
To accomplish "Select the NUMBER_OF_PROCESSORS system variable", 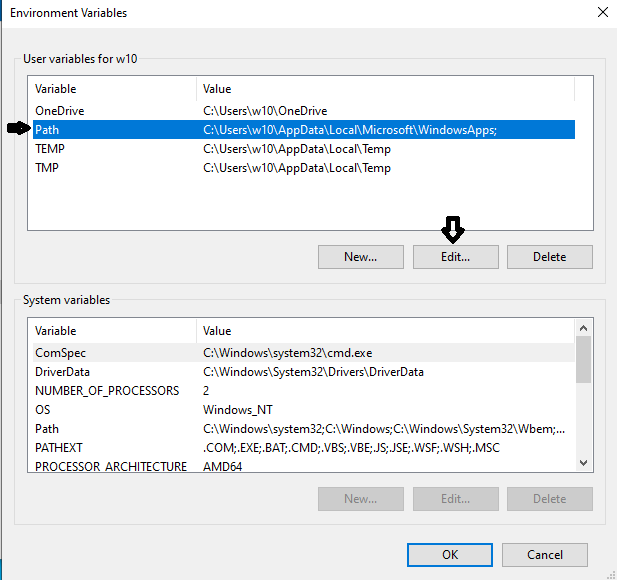I will [304, 390].
